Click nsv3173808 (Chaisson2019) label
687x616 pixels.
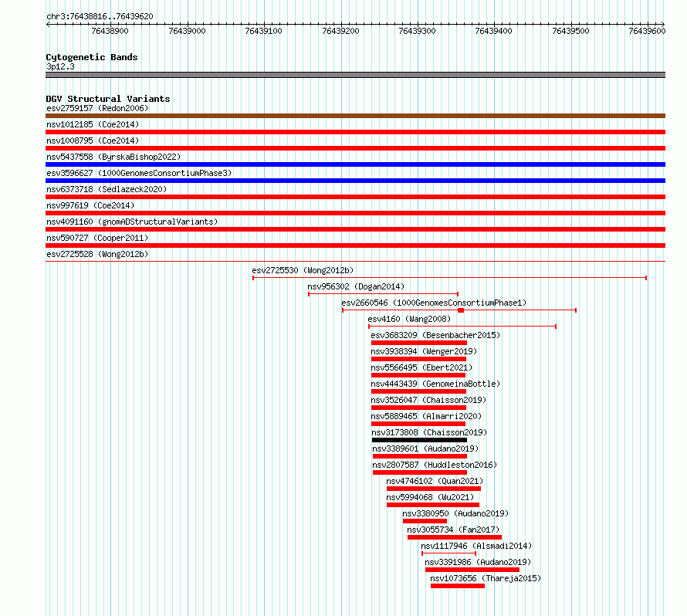point(429,432)
